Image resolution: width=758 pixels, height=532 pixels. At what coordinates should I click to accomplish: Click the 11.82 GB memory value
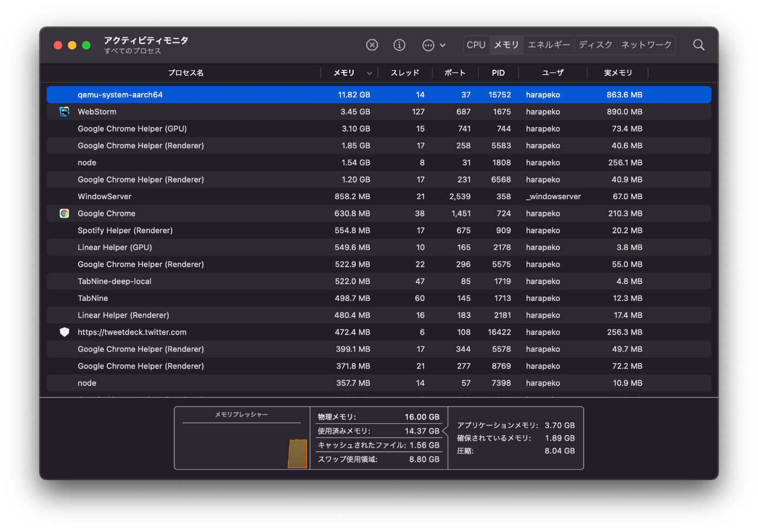tap(354, 95)
